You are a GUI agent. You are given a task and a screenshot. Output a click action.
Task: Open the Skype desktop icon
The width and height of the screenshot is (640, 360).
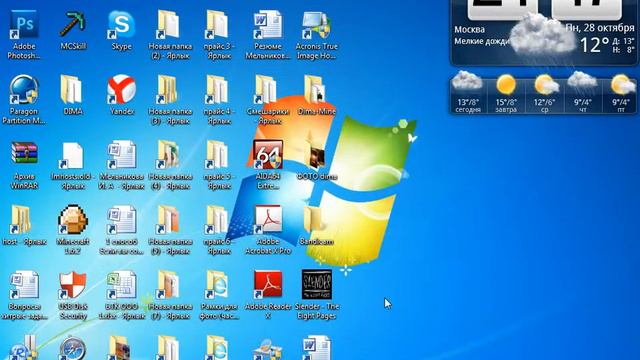coord(121,30)
